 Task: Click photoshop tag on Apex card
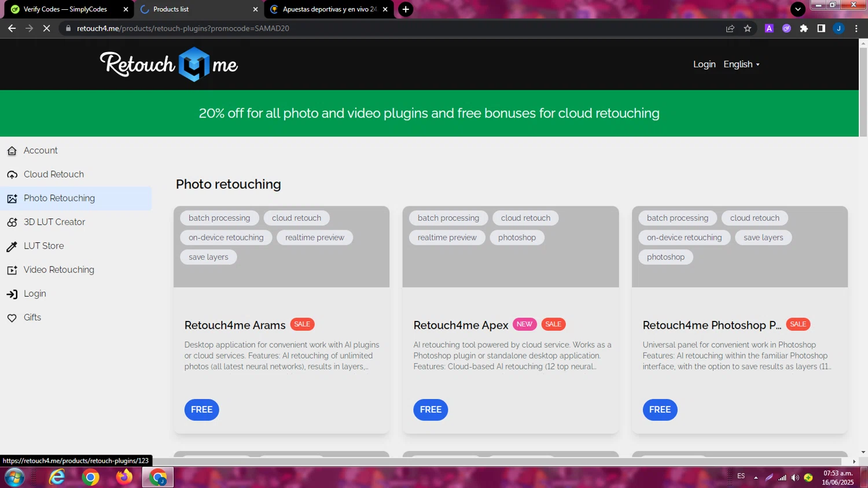[x=517, y=238]
